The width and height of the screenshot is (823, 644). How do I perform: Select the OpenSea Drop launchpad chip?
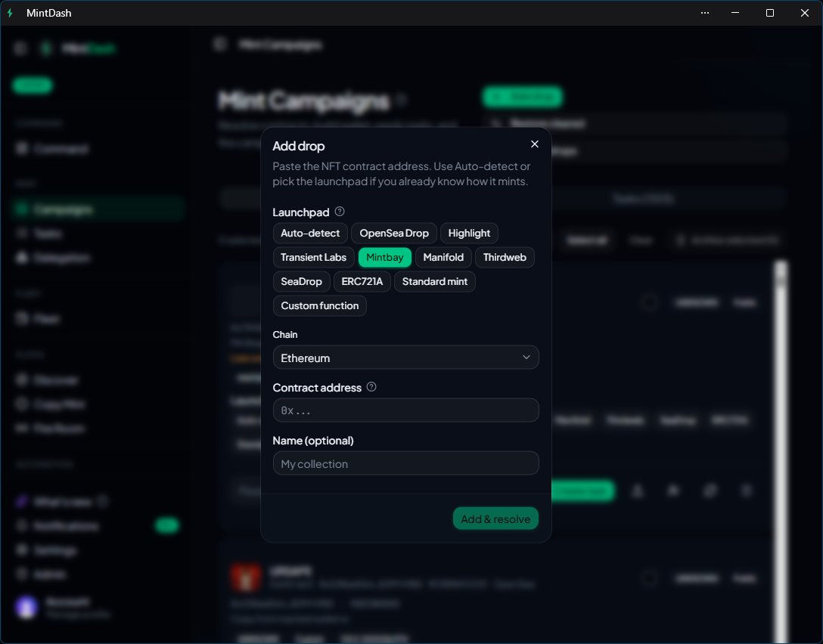pyautogui.click(x=394, y=234)
